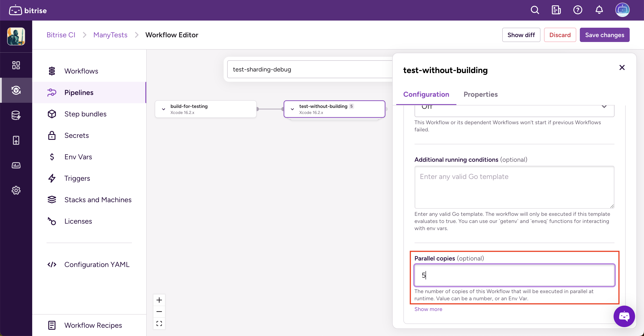Zoom in on the pipeline canvas

(x=159, y=300)
